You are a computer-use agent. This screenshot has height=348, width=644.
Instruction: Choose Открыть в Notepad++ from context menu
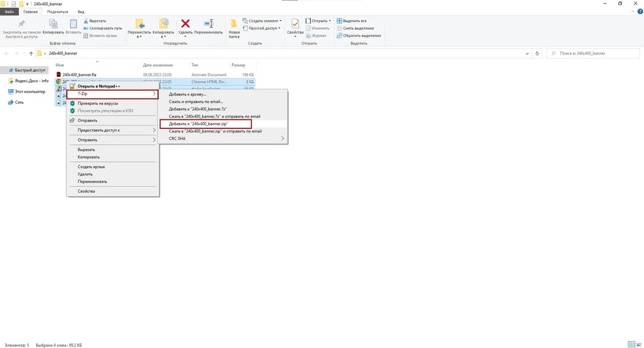(x=113, y=86)
